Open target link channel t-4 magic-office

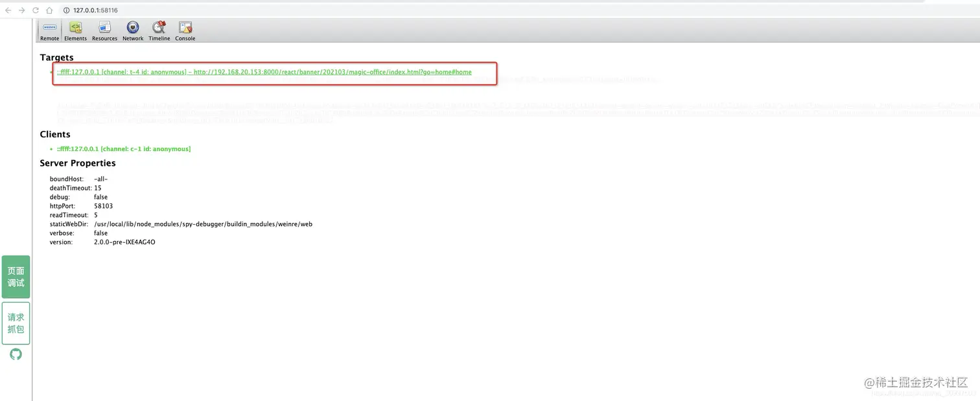pyautogui.click(x=264, y=72)
